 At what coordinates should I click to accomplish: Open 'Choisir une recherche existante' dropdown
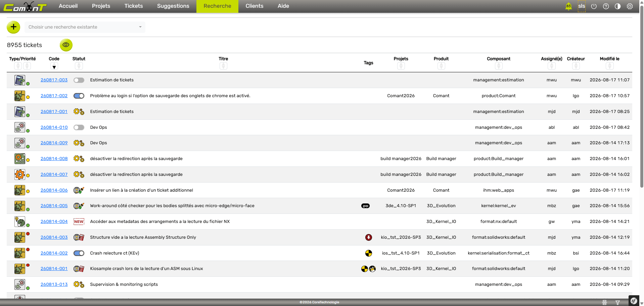coord(85,27)
